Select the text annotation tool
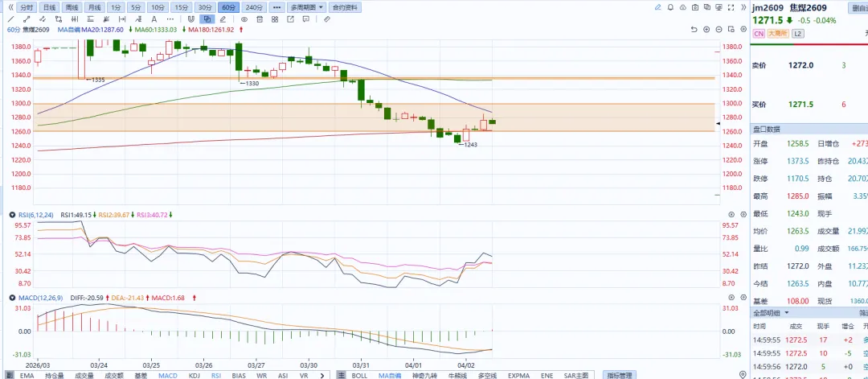 [x=154, y=19]
